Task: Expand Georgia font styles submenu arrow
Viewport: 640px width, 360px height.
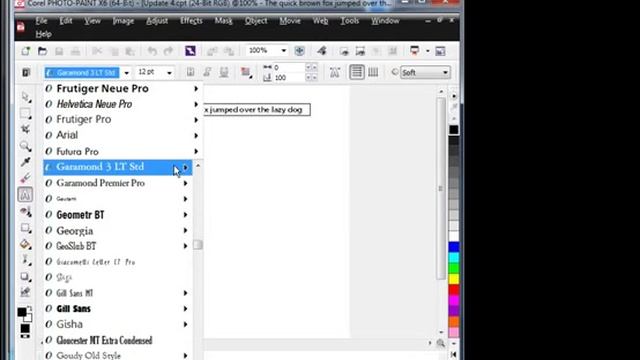Action: [x=185, y=231]
